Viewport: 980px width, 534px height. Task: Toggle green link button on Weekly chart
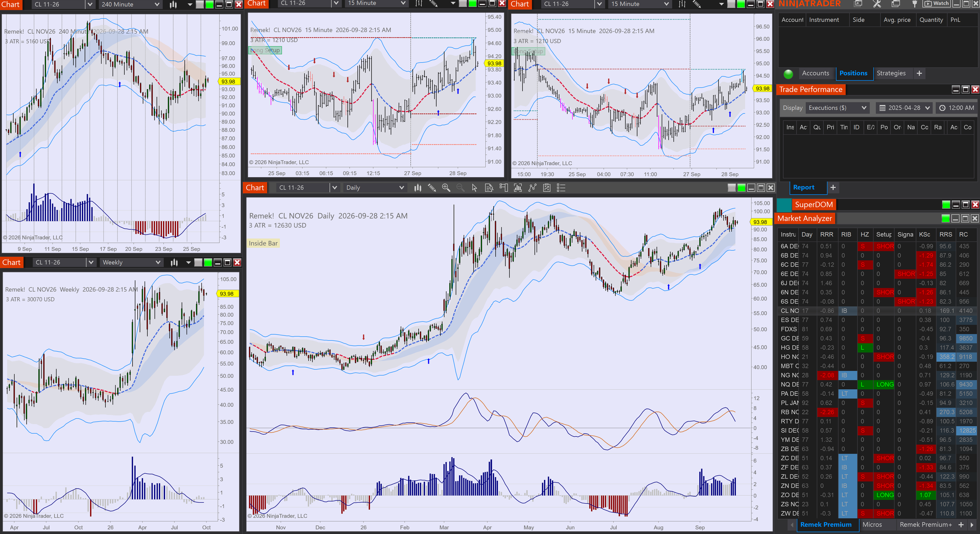click(x=208, y=262)
